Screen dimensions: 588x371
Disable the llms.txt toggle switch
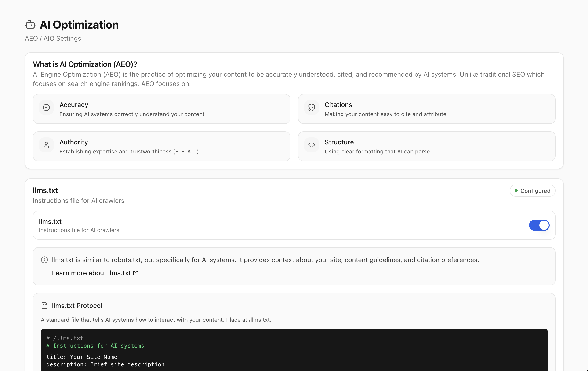click(539, 225)
